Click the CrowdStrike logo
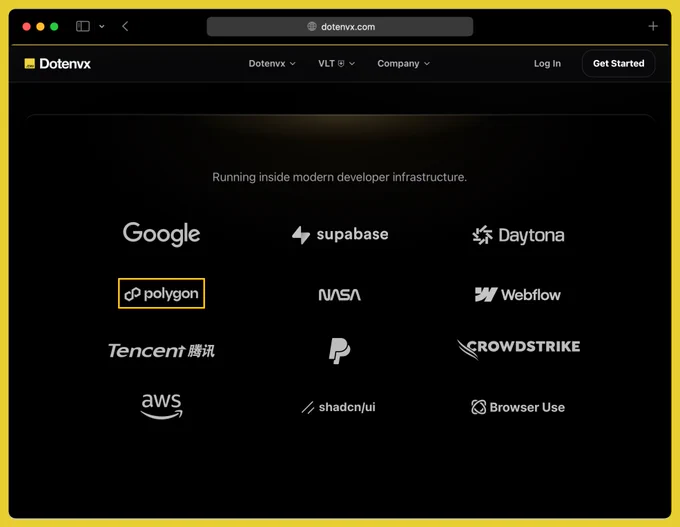This screenshot has height=527, width=680. point(518,348)
